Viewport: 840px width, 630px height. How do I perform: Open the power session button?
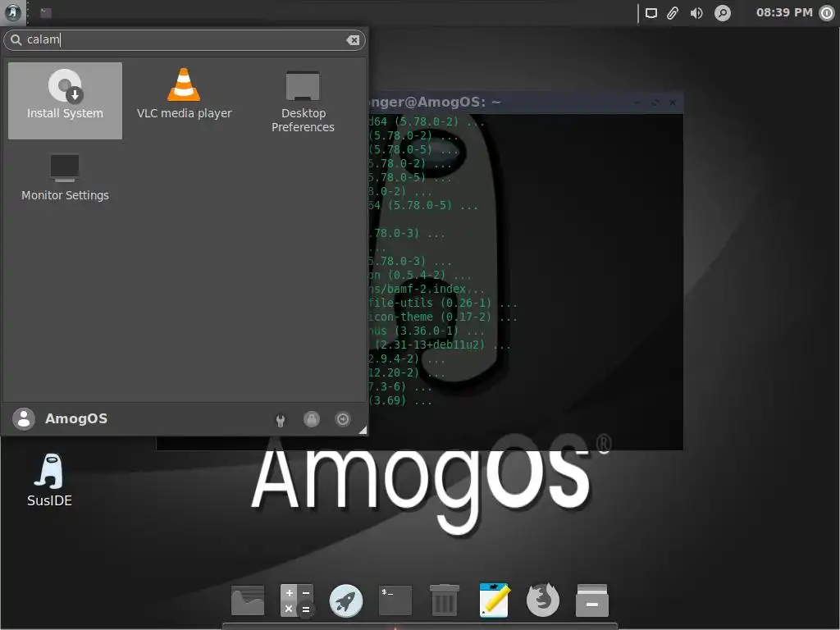(827, 13)
